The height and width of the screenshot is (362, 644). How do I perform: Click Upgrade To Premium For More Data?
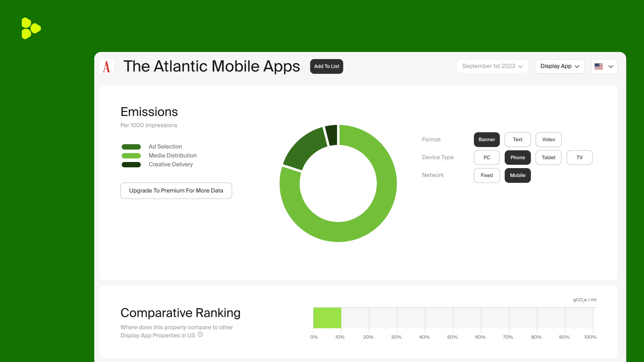(176, 191)
